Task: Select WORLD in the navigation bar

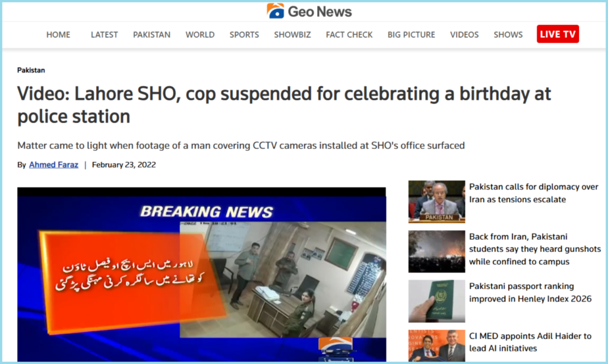Action: tap(200, 34)
